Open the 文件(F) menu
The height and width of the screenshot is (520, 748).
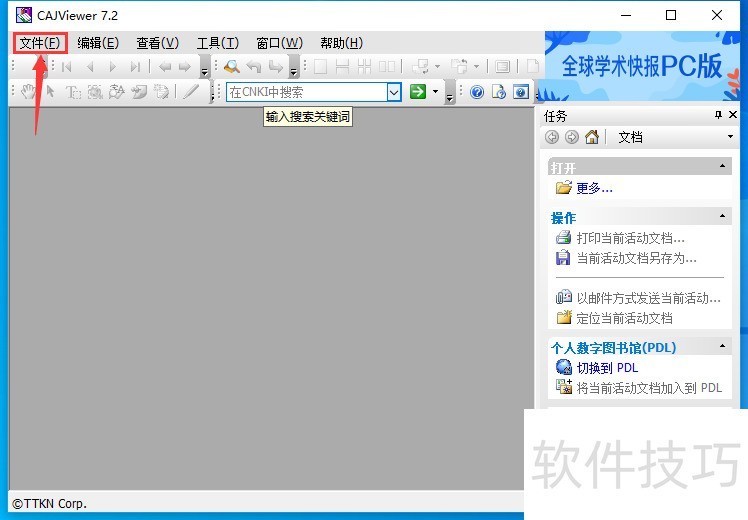coord(40,43)
